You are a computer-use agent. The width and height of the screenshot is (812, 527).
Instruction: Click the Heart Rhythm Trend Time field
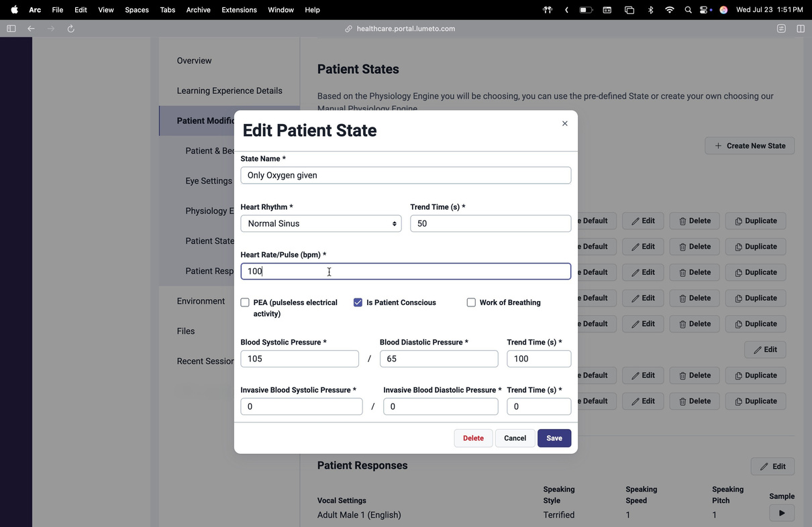(x=491, y=223)
